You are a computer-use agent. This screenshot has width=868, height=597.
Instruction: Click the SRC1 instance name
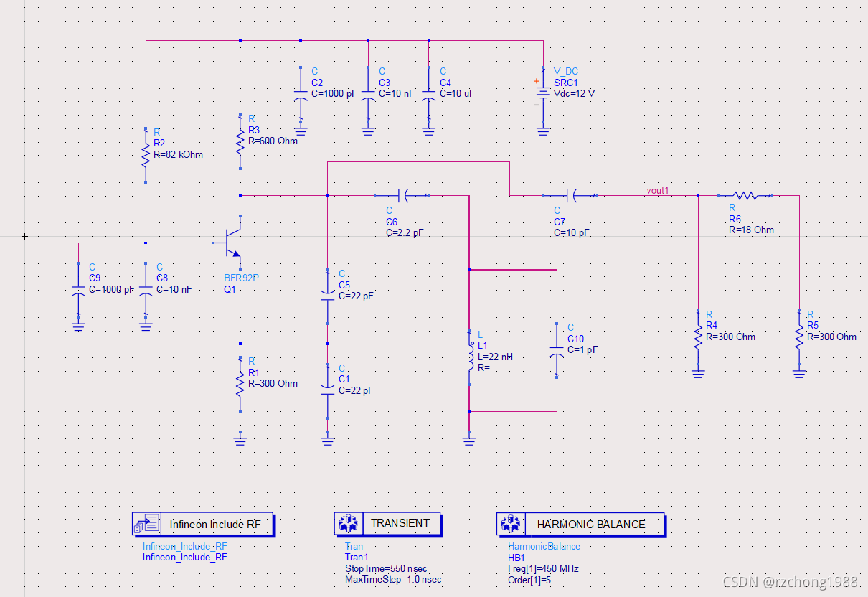[565, 83]
